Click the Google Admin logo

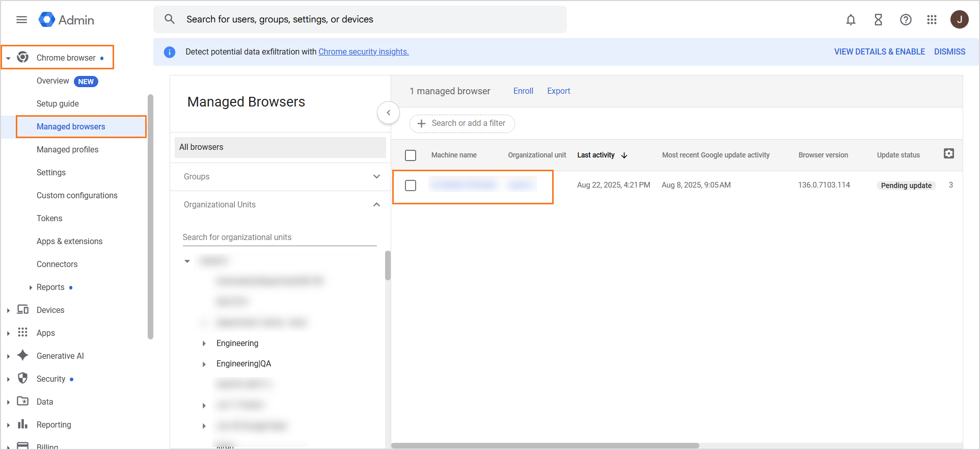pos(66,20)
